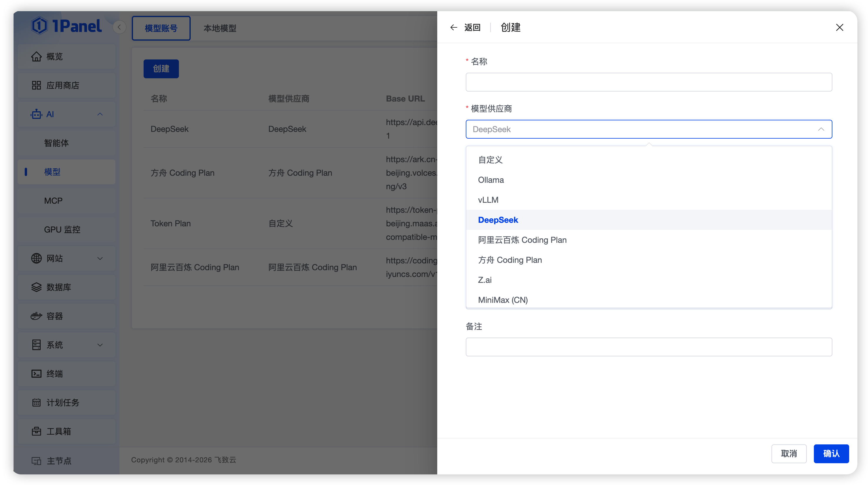Click 阿里云百炼 Coding Plan name cell in table
The image size is (868, 485).
[x=195, y=267]
